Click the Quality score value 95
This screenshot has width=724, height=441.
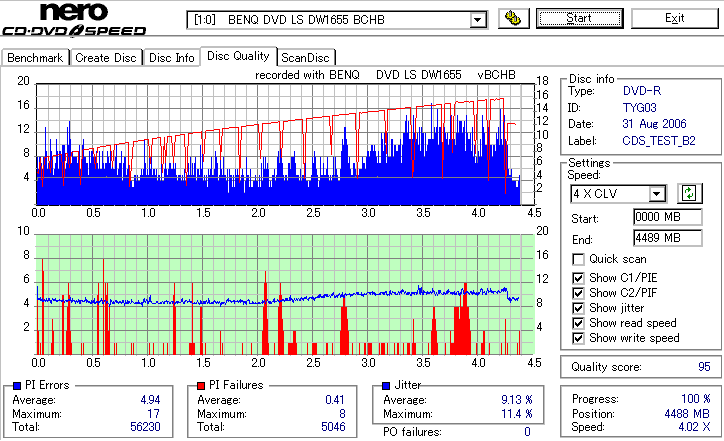(x=704, y=367)
